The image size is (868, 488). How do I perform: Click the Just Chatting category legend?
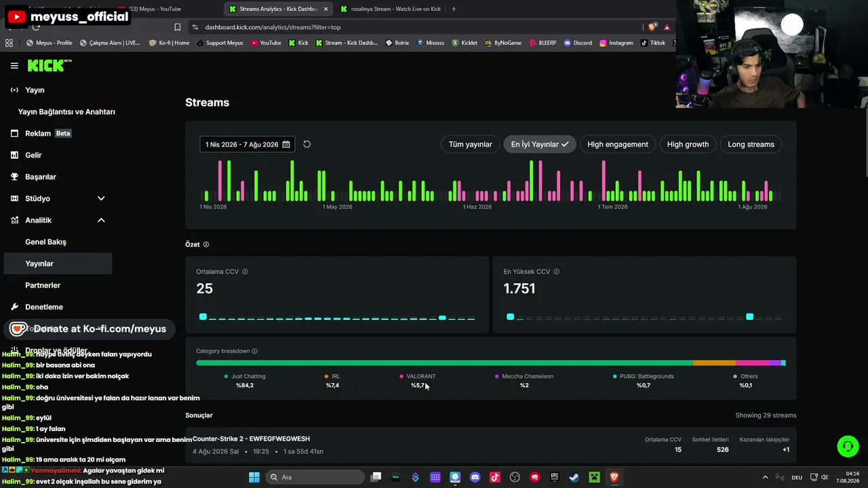(x=245, y=380)
